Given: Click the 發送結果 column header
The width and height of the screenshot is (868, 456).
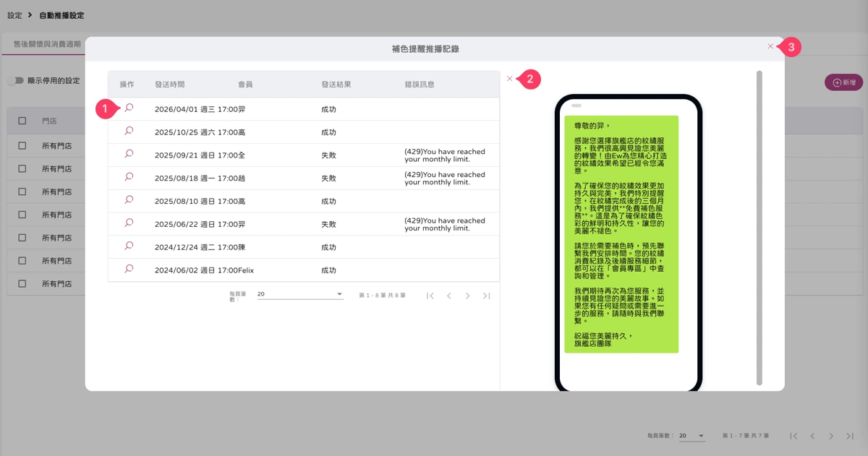Looking at the screenshot, I should click(x=336, y=85).
